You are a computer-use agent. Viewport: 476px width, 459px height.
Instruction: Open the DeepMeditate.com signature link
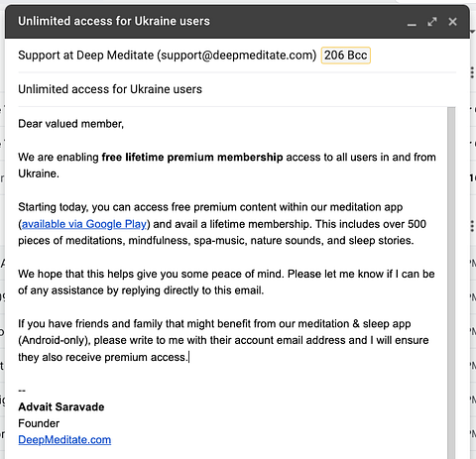point(64,440)
